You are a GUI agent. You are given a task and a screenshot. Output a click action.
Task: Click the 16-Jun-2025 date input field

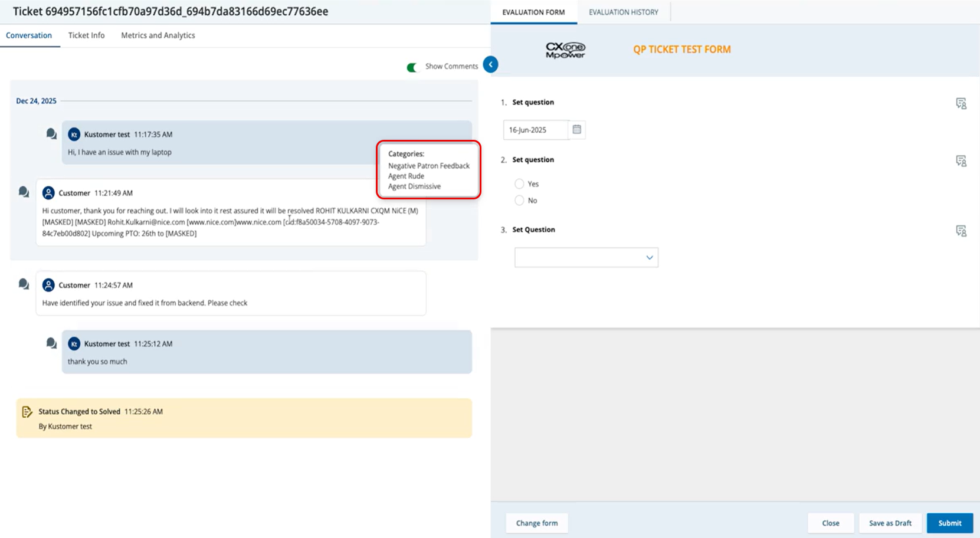point(535,130)
